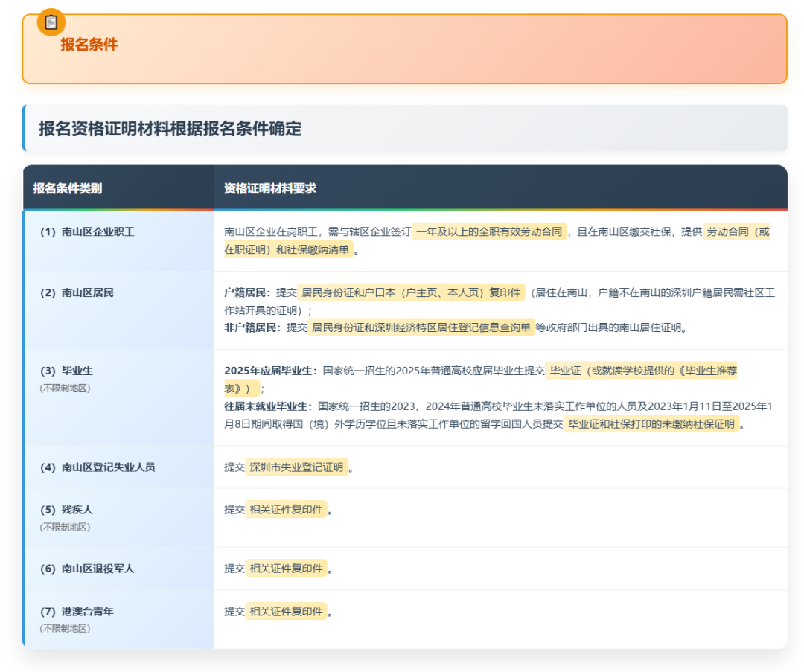Click the clipboard icon above 报名条件
Screen dimensions: 804x672
click(51, 22)
